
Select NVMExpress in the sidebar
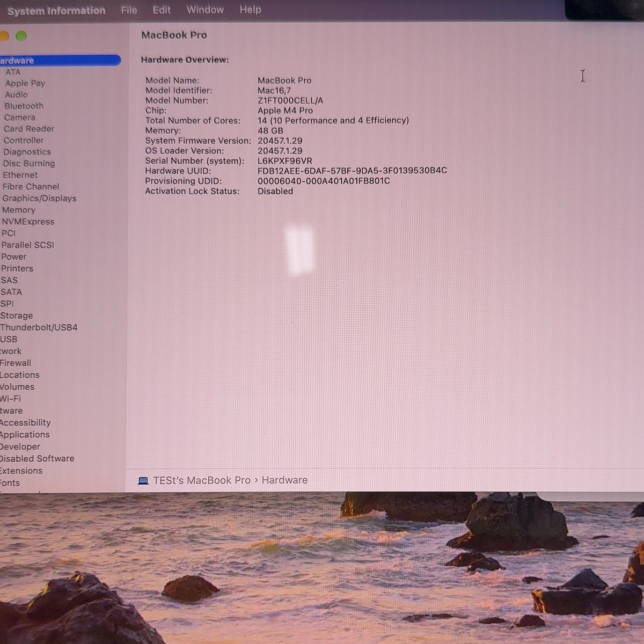pyautogui.click(x=28, y=222)
